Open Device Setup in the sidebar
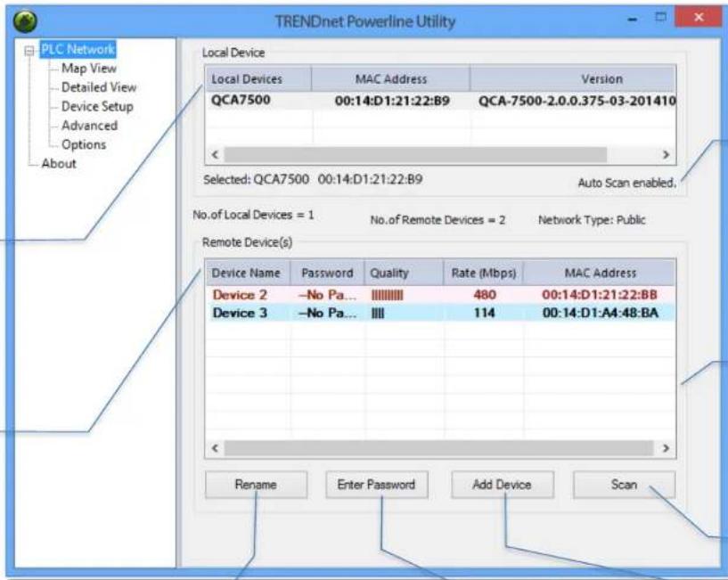Viewport: 728px width, 580px height. pos(97,106)
